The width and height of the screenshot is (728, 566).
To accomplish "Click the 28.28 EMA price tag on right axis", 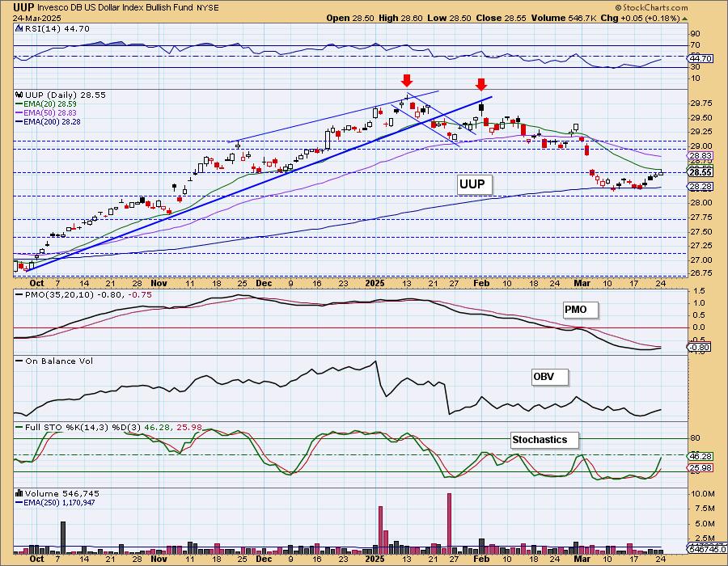I will click(701, 187).
